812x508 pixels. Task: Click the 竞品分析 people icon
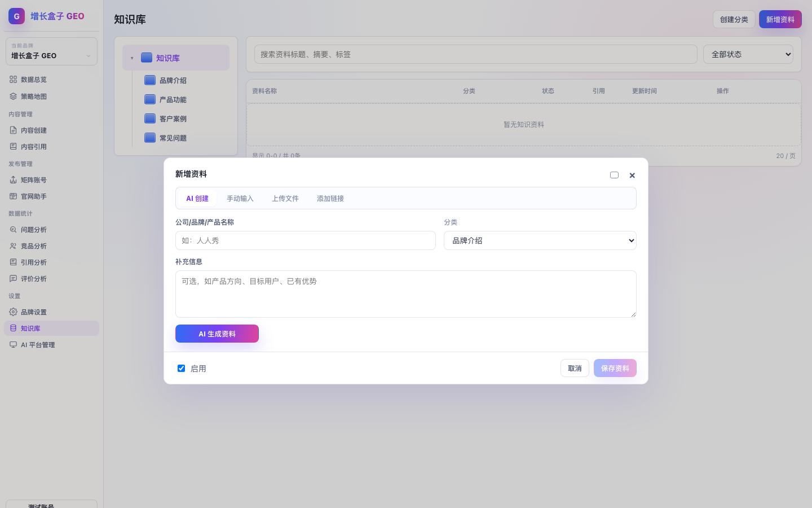tap(13, 246)
